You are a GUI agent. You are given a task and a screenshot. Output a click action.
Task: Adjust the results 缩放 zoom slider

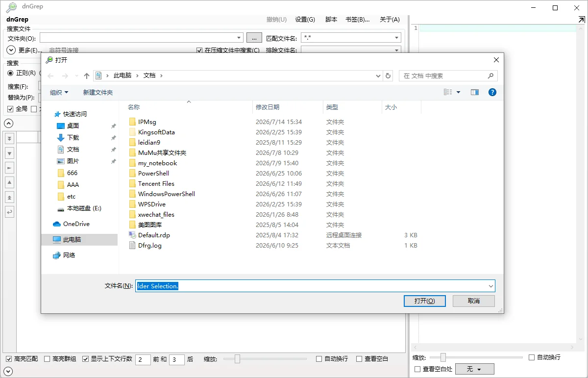point(237,359)
